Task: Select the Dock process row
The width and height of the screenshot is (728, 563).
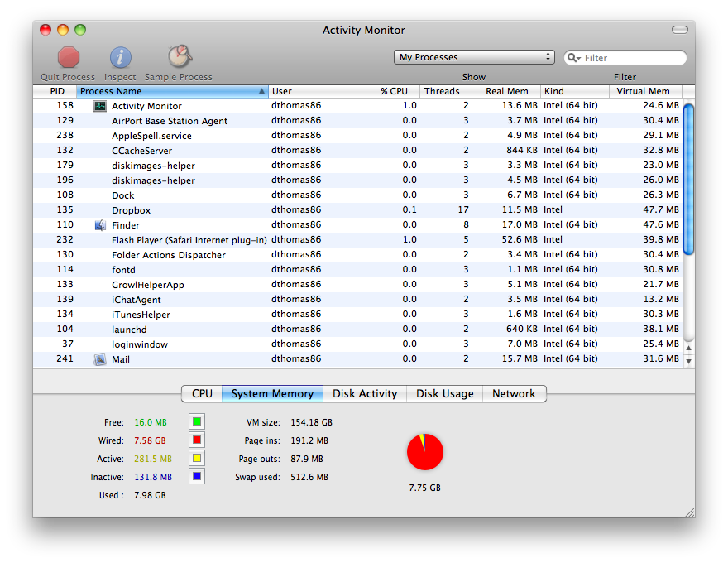Action: 358,195
